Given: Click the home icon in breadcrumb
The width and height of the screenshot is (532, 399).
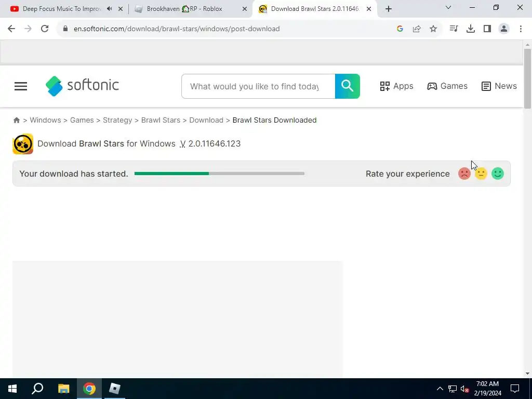Looking at the screenshot, I should click(16, 120).
